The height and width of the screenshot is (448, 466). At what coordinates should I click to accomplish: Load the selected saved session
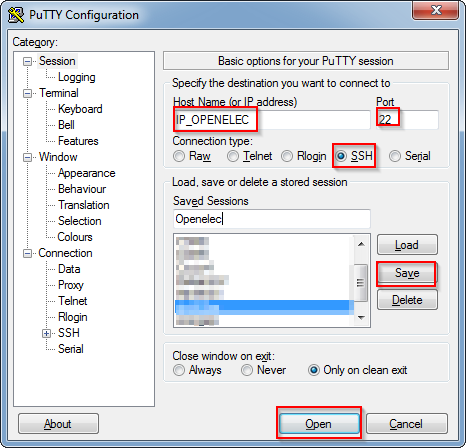pyautogui.click(x=407, y=245)
